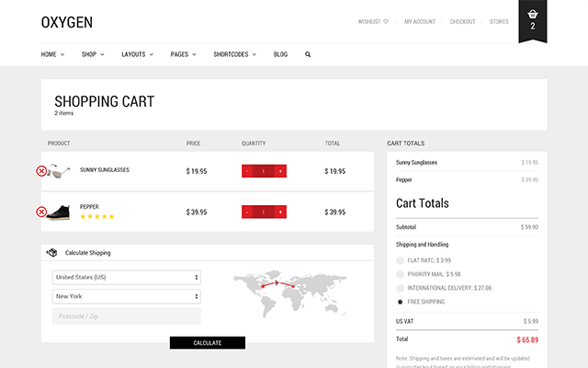Screen dimensions: 588x368
Task: Click the Pepper boot product thumbnail
Action: [59, 213]
